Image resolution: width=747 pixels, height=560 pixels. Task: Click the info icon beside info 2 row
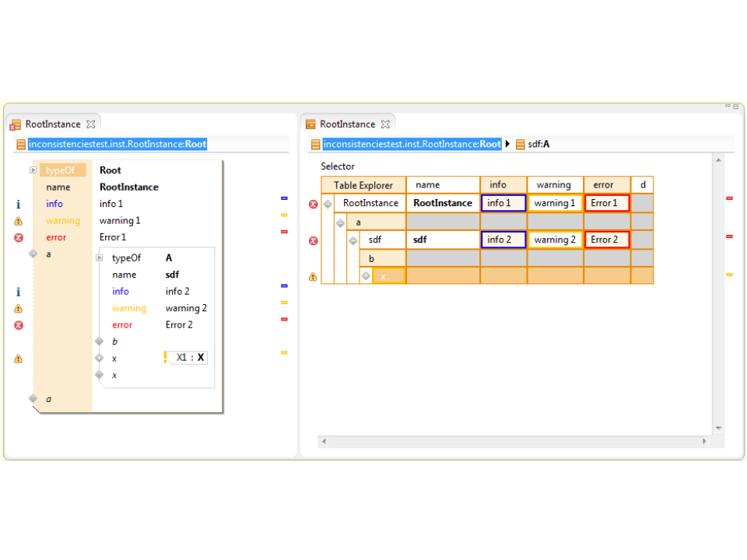(x=19, y=292)
